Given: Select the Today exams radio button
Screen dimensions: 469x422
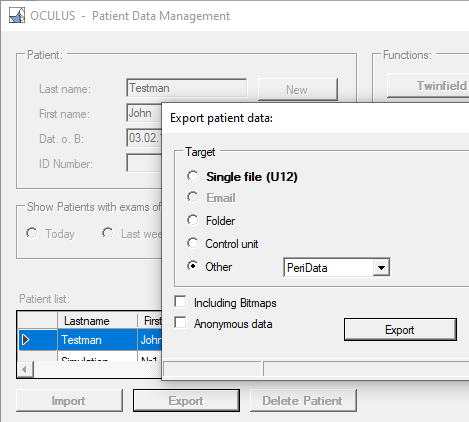Looking at the screenshot, I should (x=32, y=233).
